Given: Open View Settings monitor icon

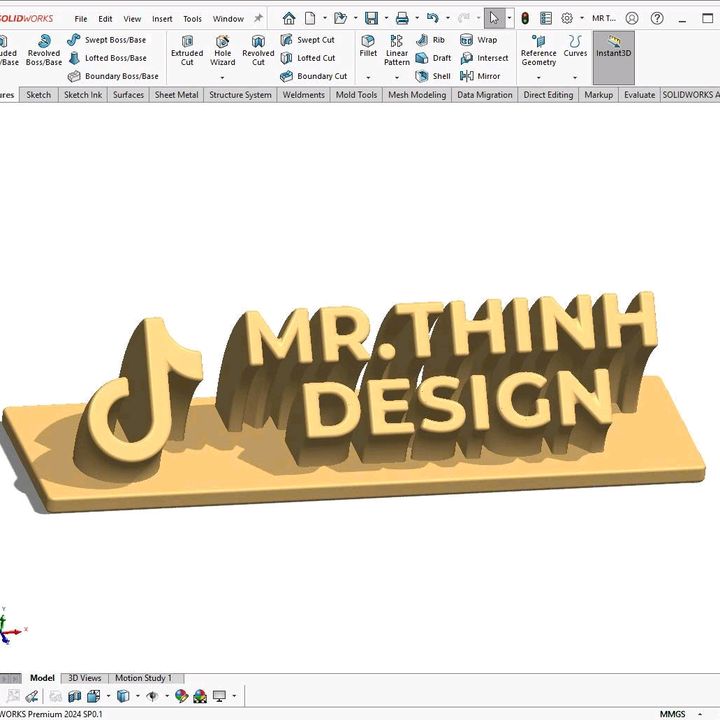Looking at the screenshot, I should tap(219, 697).
